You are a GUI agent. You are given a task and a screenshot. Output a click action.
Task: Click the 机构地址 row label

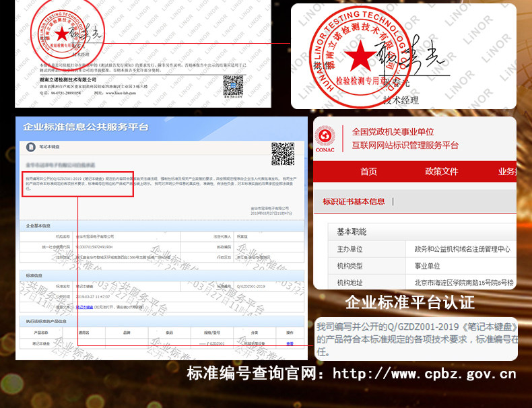350,283
